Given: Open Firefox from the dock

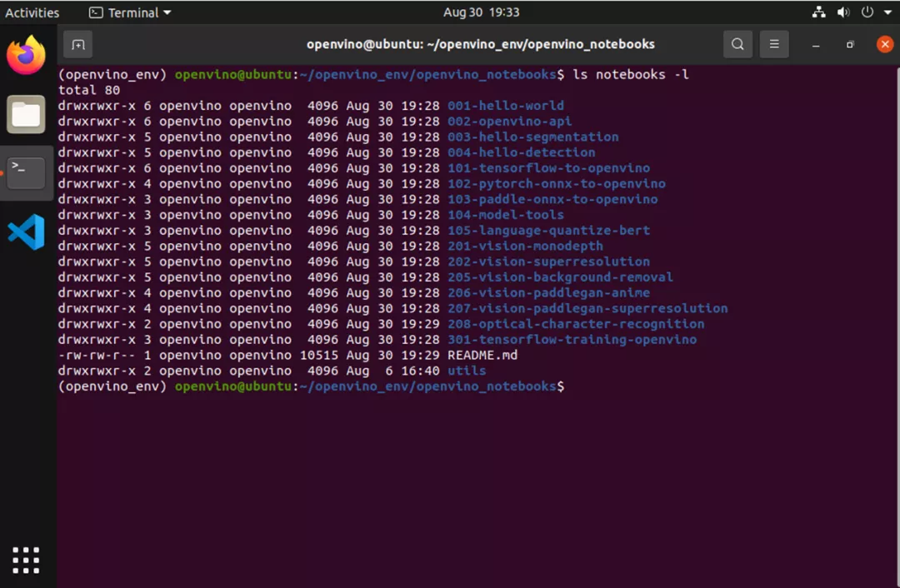Looking at the screenshot, I should tap(26, 56).
